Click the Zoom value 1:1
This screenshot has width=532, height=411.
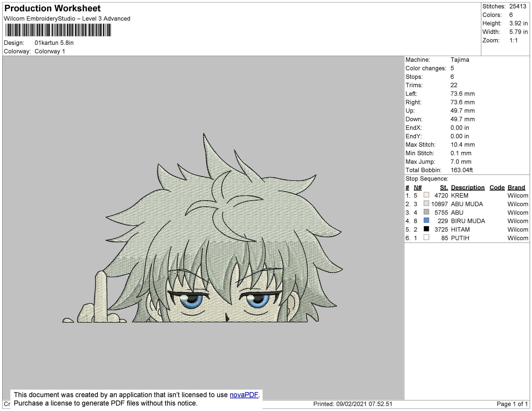[x=513, y=40]
